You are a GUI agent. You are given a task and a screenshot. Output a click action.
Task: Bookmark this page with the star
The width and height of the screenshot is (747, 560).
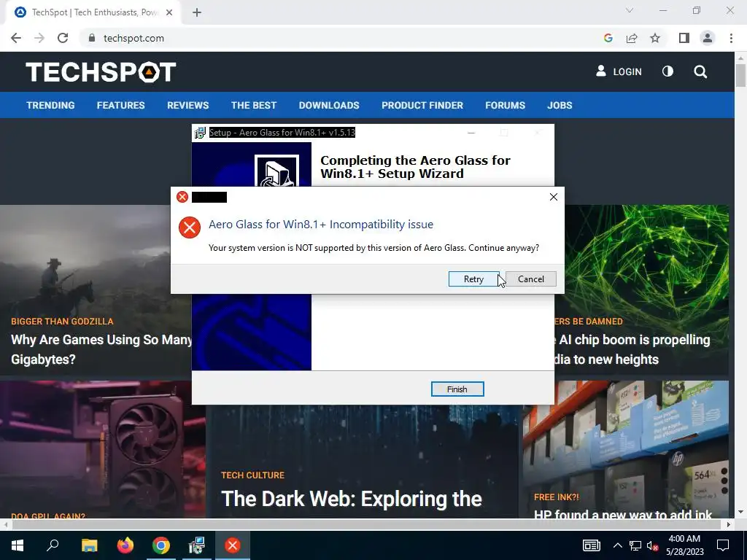point(655,38)
